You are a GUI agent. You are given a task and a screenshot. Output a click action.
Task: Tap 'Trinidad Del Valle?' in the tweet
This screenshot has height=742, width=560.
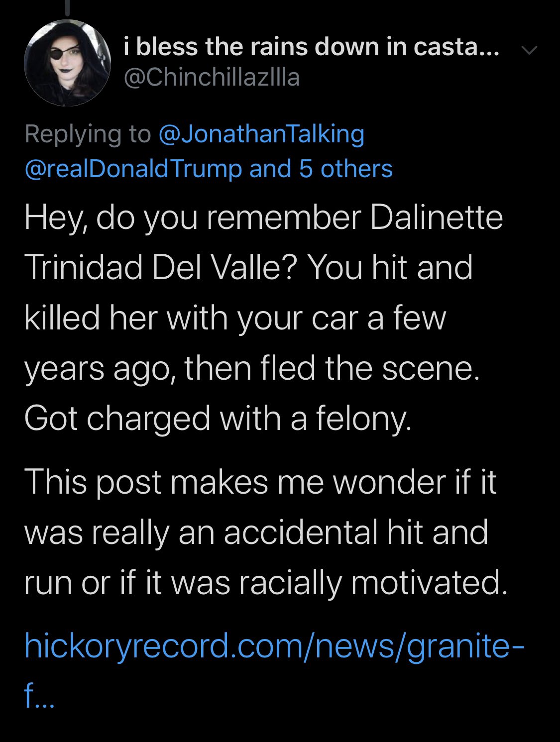pos(160,268)
